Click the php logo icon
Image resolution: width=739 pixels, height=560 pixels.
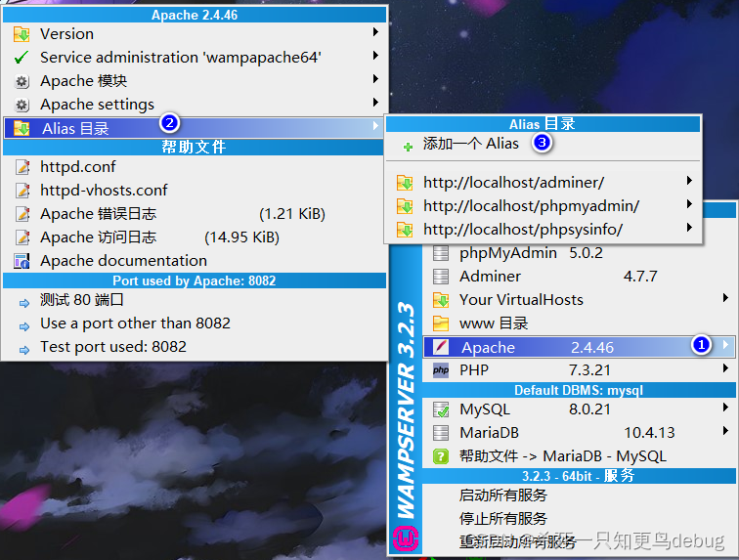(x=441, y=370)
